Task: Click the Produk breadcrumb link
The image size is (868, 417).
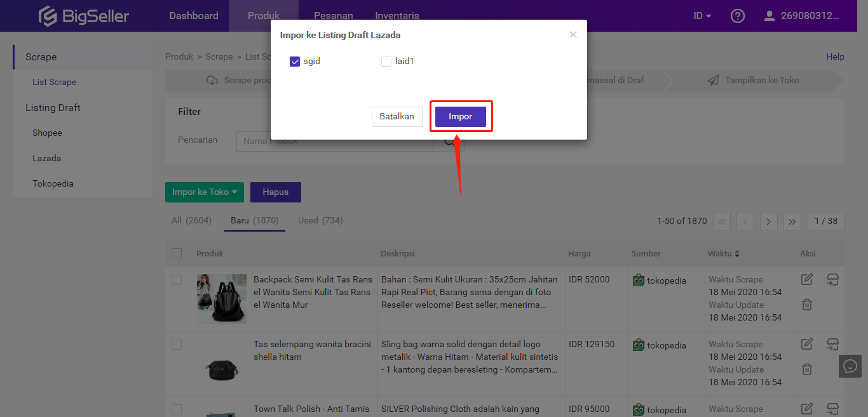Action: (179, 57)
